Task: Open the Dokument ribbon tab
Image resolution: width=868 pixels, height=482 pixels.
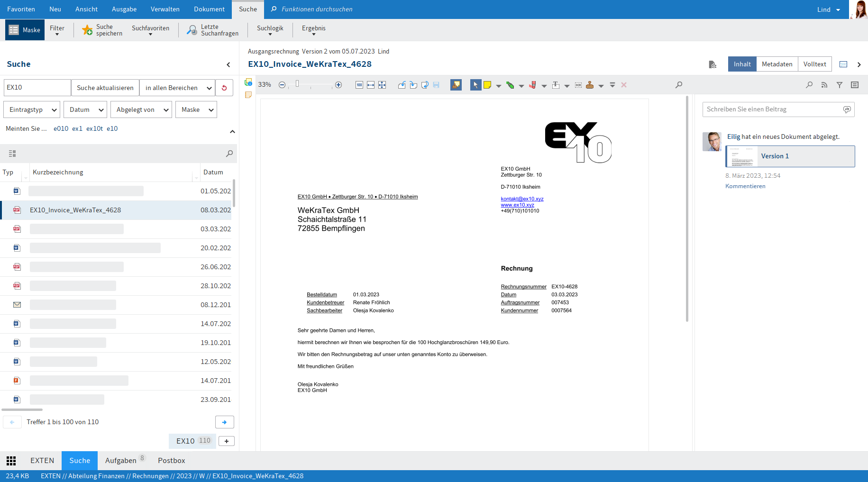Action: 209,9
